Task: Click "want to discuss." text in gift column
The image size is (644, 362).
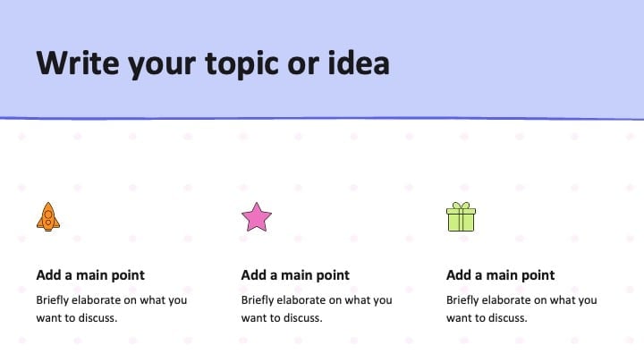Action: (487, 318)
